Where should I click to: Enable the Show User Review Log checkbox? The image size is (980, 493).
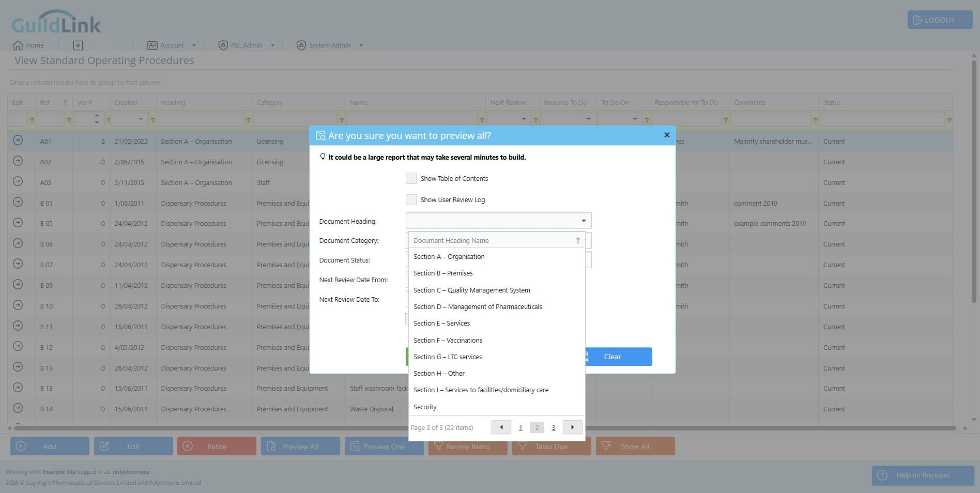(x=411, y=199)
